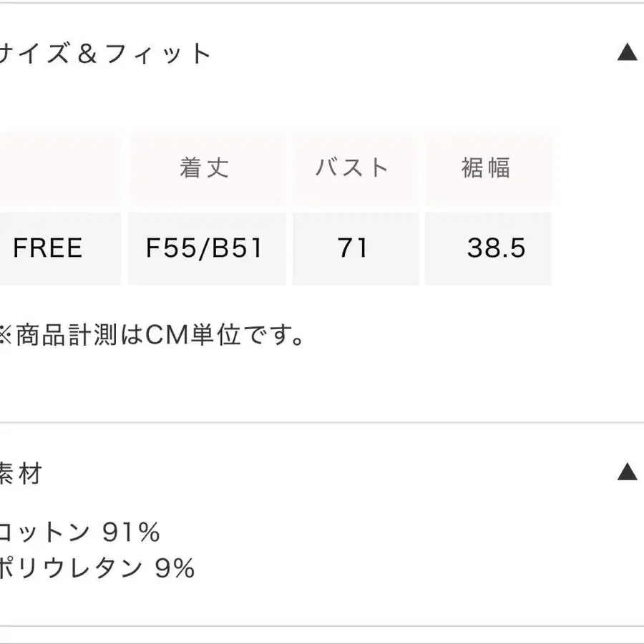Collapse the 素材 section arrow
This screenshot has height=644, width=644.
click(627, 471)
